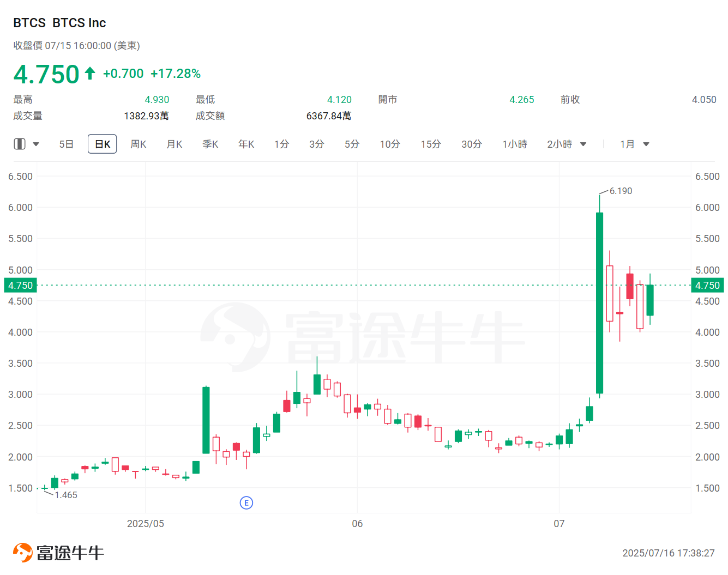Click the green up-arrow price indicator

pyautogui.click(x=90, y=73)
